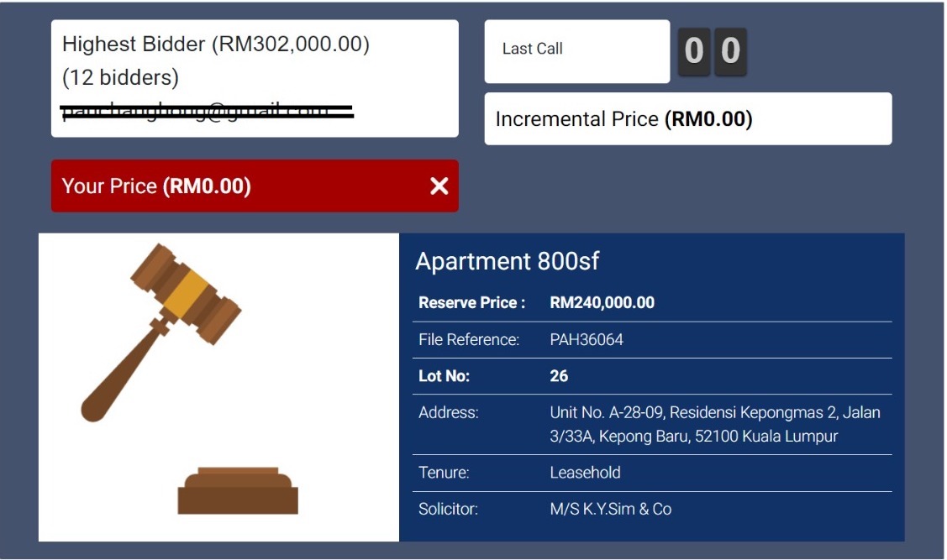Click Lot No value 26
This screenshot has height=560, width=947.
coord(559,376)
